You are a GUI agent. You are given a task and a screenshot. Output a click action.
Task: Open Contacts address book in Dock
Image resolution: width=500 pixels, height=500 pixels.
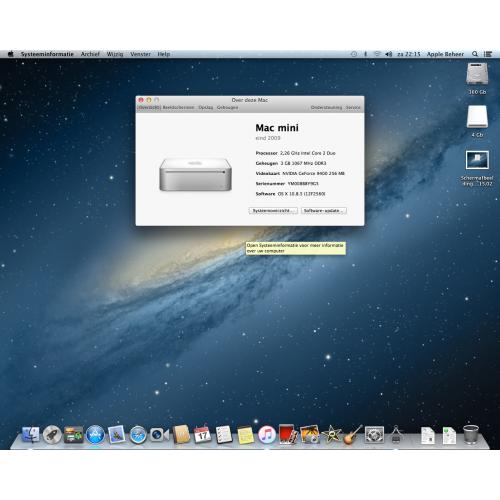point(181,435)
